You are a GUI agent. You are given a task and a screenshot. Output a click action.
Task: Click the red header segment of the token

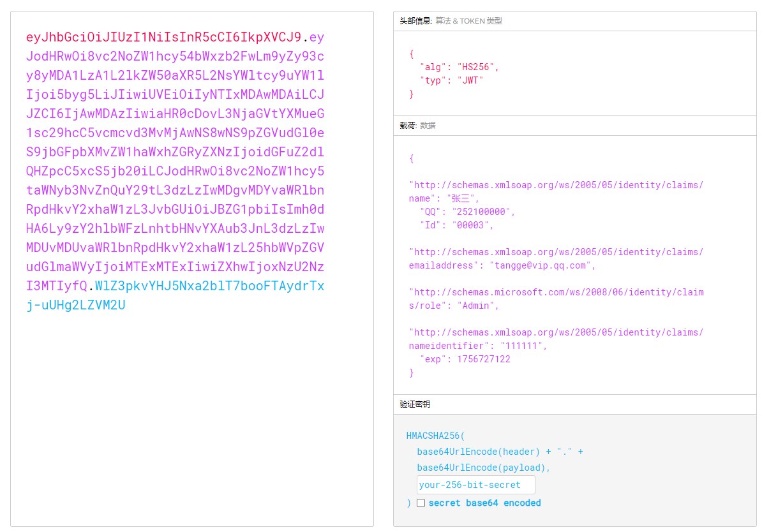164,38
